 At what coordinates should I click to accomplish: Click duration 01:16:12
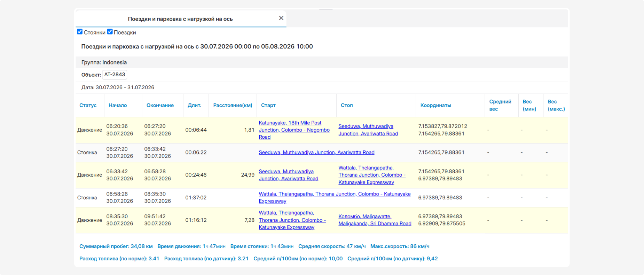pos(196,220)
